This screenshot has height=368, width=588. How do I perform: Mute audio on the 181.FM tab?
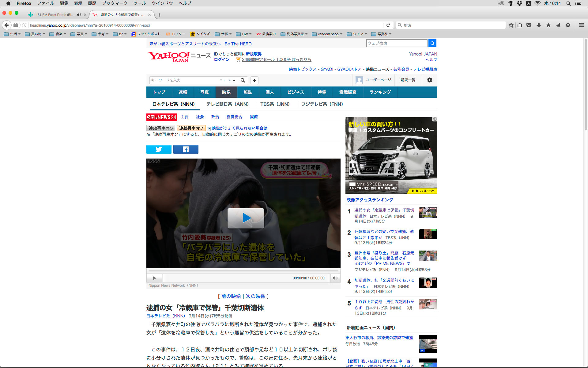coord(79,15)
